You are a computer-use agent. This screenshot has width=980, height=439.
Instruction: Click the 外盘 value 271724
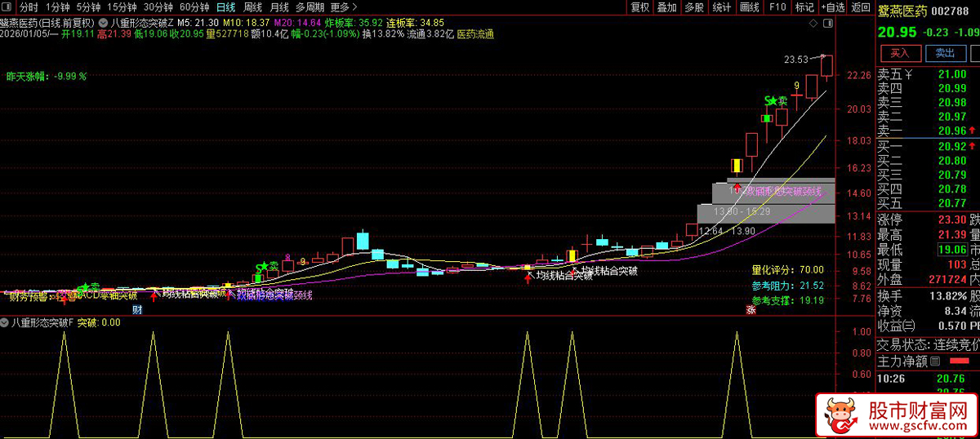(x=947, y=280)
